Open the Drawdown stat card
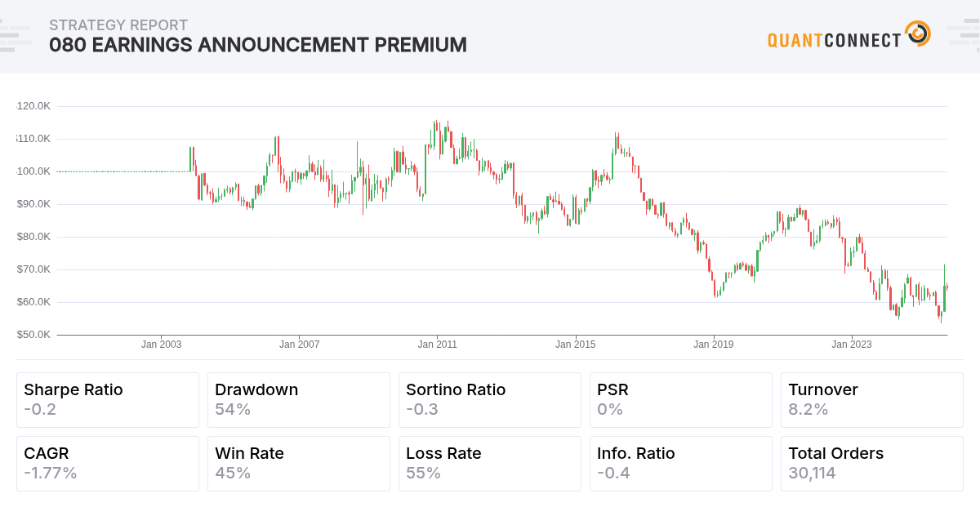980x516 pixels. point(299,400)
